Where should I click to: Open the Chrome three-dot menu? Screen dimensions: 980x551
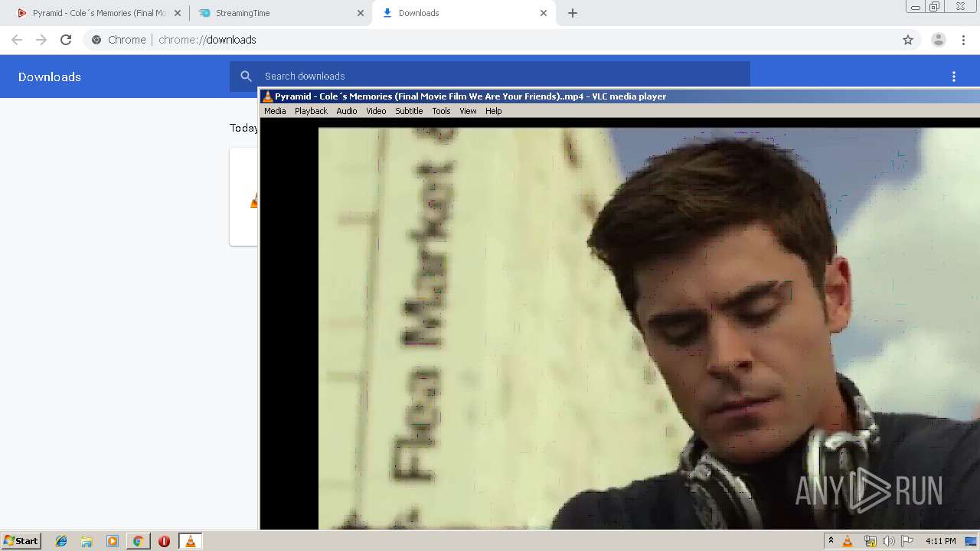(x=964, y=40)
